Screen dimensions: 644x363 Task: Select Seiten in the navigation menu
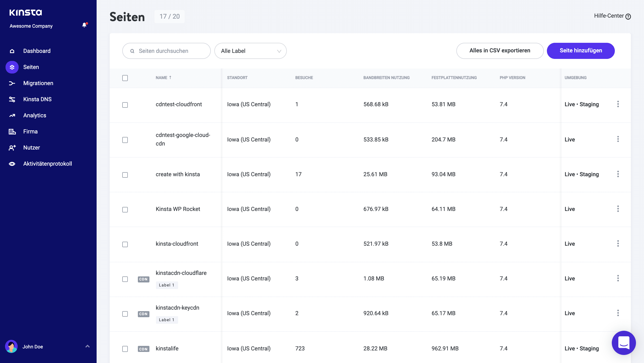click(x=31, y=67)
